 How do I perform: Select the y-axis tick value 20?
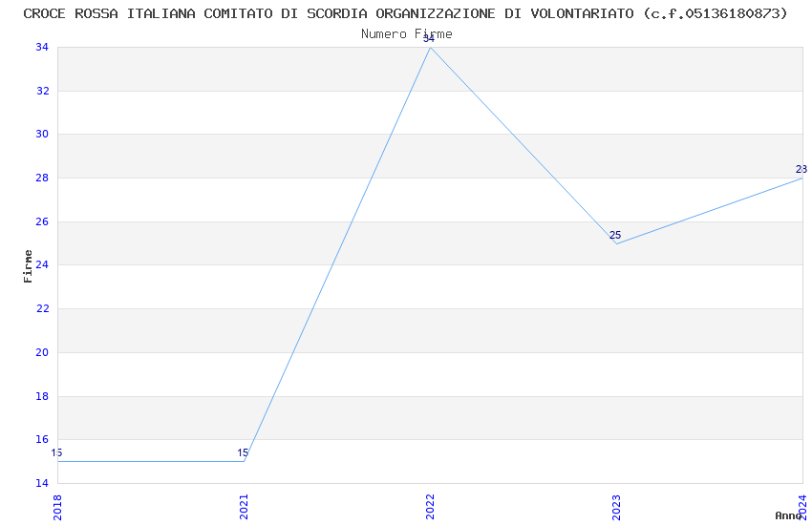42,352
